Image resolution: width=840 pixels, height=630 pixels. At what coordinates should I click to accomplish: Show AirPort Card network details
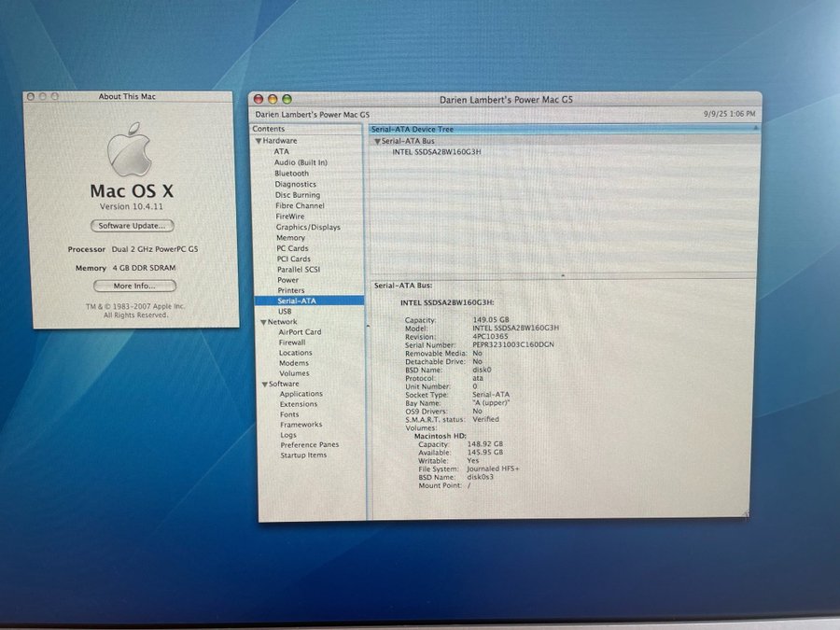[300, 332]
